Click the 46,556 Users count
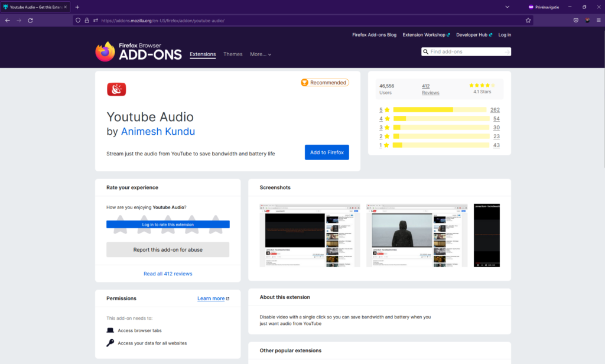Image resolution: width=605 pixels, height=364 pixels. [x=386, y=89]
